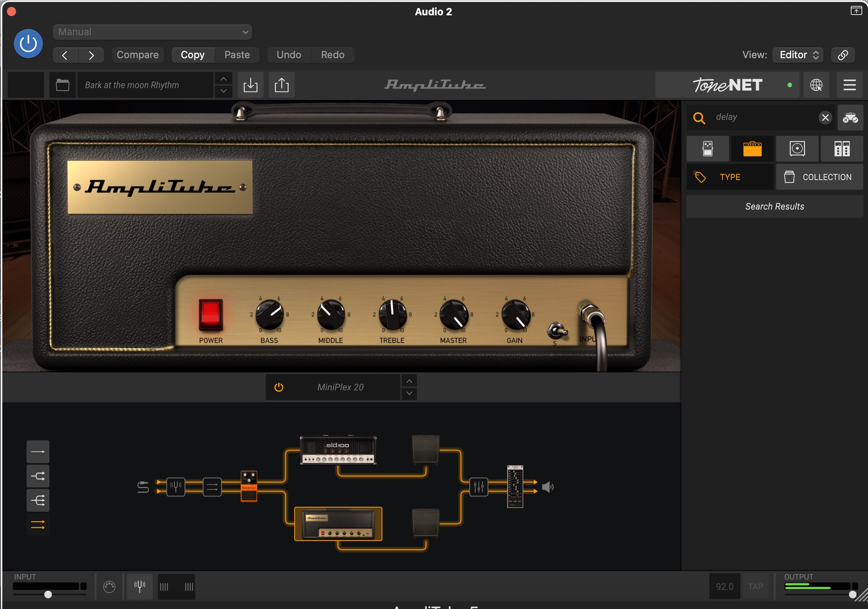Viewport: 868px width, 609px height.
Task: Click the MASTER knob
Action: click(x=454, y=314)
